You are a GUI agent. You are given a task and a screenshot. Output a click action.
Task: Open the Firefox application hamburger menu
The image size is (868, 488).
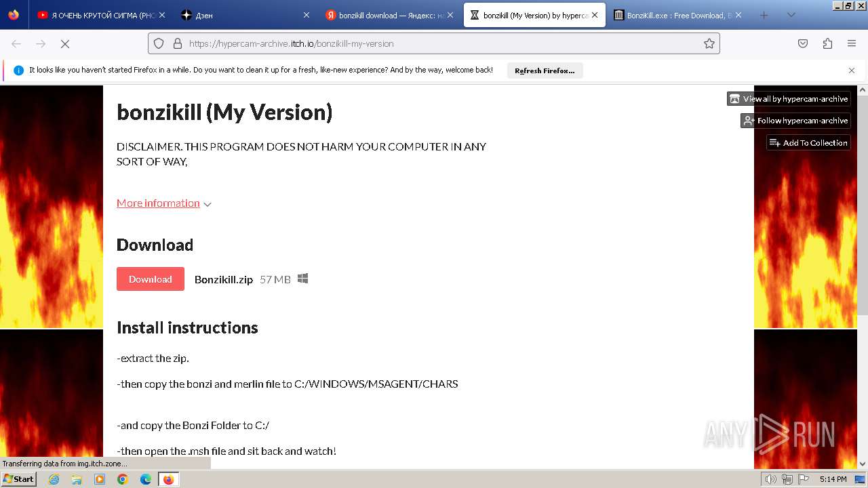(x=852, y=43)
